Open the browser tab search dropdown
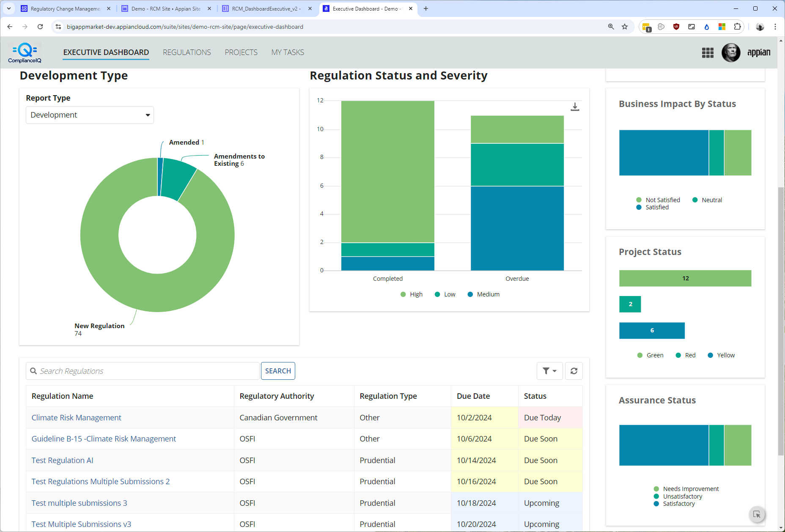This screenshot has height=532, width=785. pyautogui.click(x=9, y=8)
